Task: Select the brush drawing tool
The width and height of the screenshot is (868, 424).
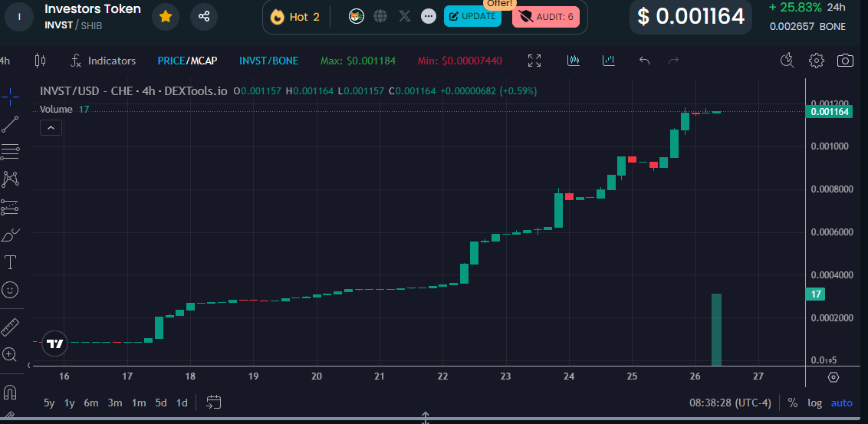Action: (10, 235)
